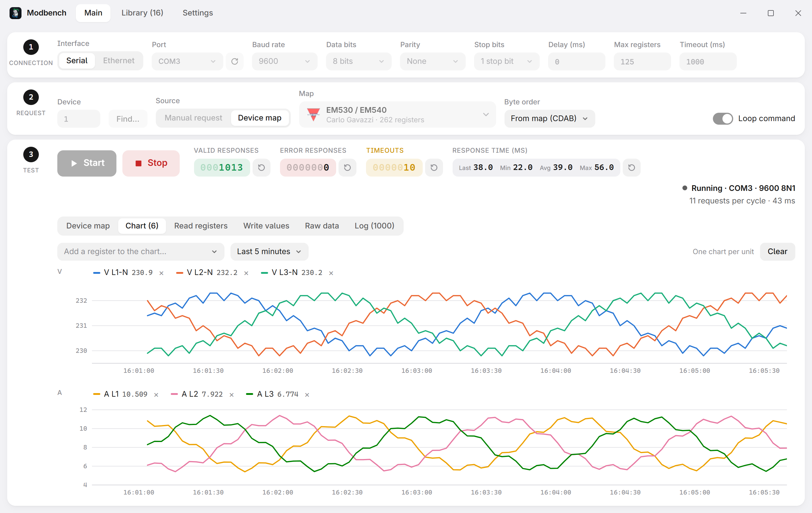This screenshot has height=513, width=812.
Task: Open the Settings tab
Action: point(198,13)
